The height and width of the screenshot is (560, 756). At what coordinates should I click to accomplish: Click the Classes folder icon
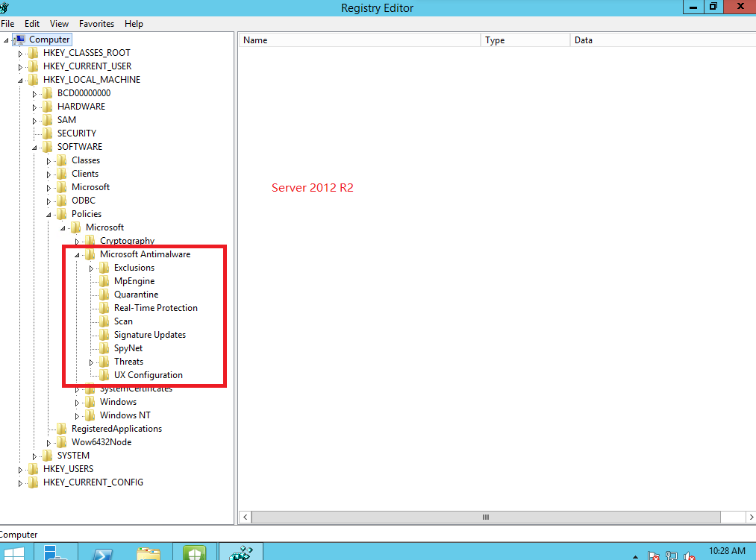coord(61,160)
